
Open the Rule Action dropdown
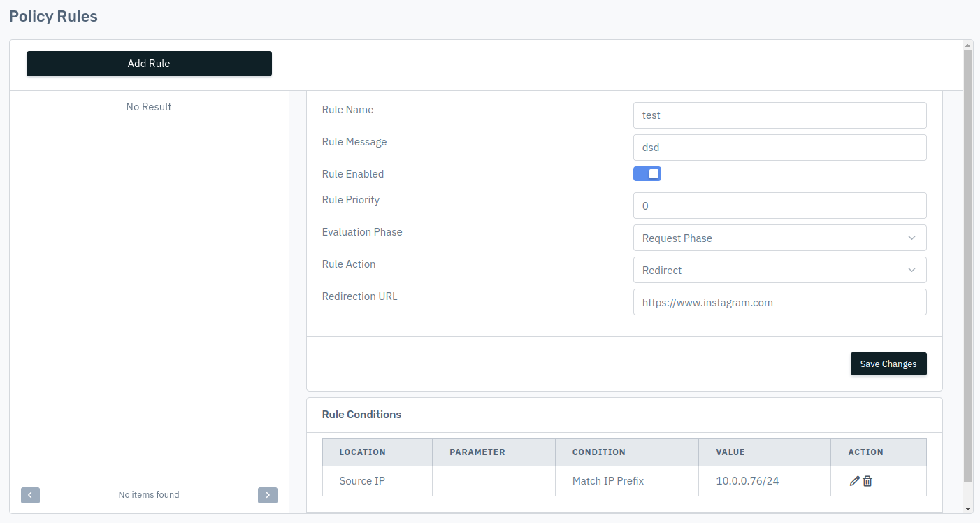780,270
